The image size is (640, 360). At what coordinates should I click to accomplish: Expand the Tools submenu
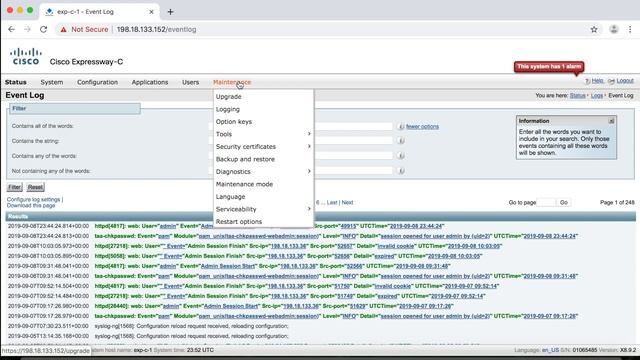coord(263,134)
